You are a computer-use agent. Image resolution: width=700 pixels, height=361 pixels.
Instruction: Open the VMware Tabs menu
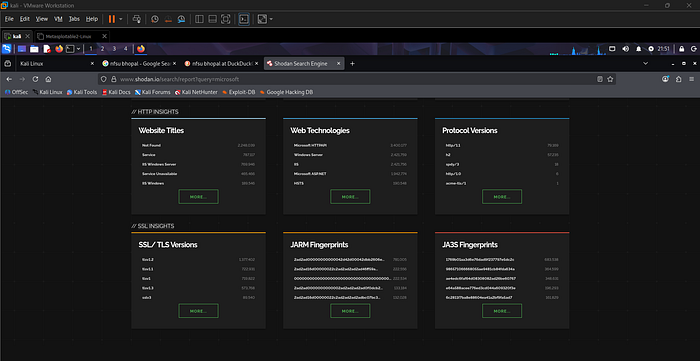click(x=74, y=19)
